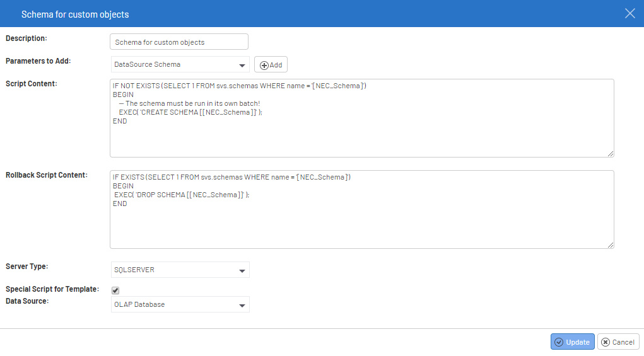
Task: Grab the Script Content resize handle
Action: click(x=610, y=153)
